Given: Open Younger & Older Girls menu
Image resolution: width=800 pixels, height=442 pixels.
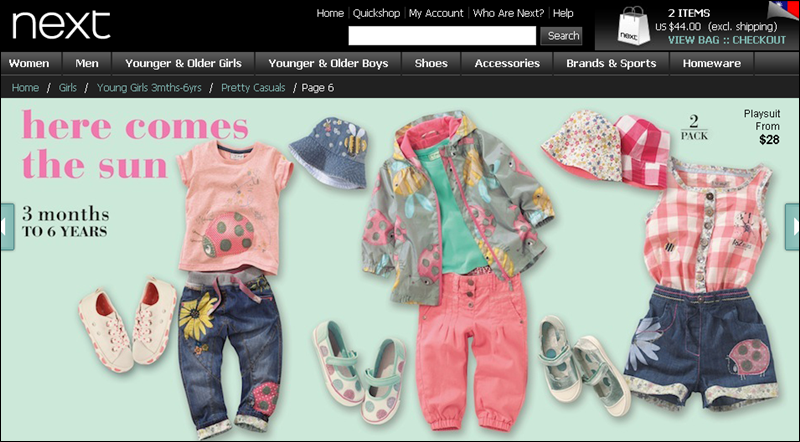Looking at the screenshot, I should 183,63.
